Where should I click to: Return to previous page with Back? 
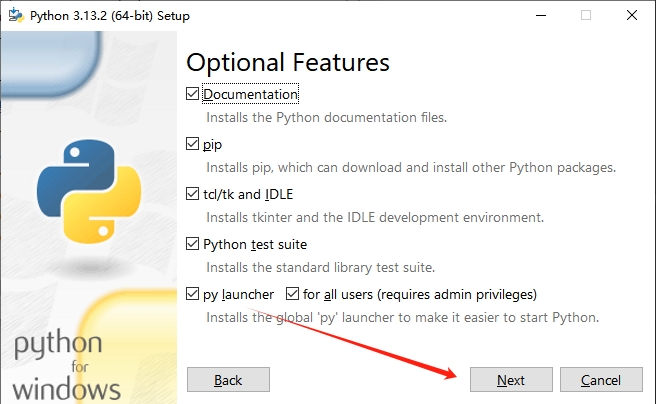pos(228,380)
